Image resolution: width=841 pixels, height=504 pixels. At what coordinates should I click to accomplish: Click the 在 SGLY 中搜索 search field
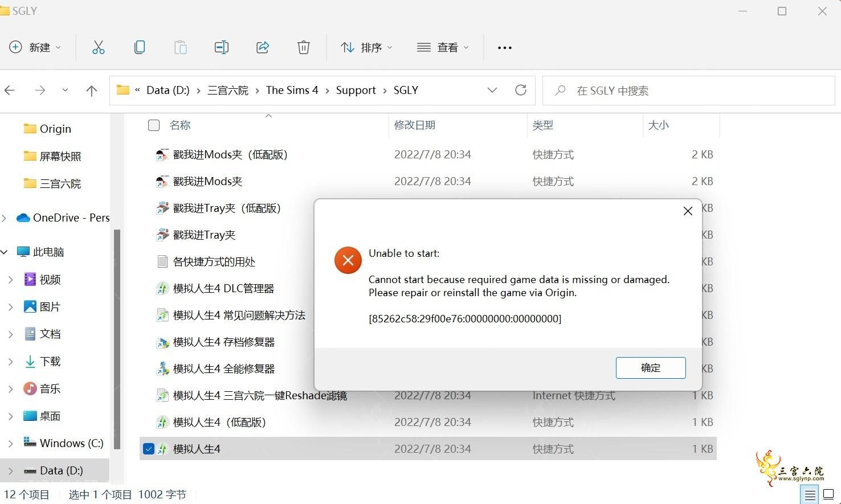688,91
